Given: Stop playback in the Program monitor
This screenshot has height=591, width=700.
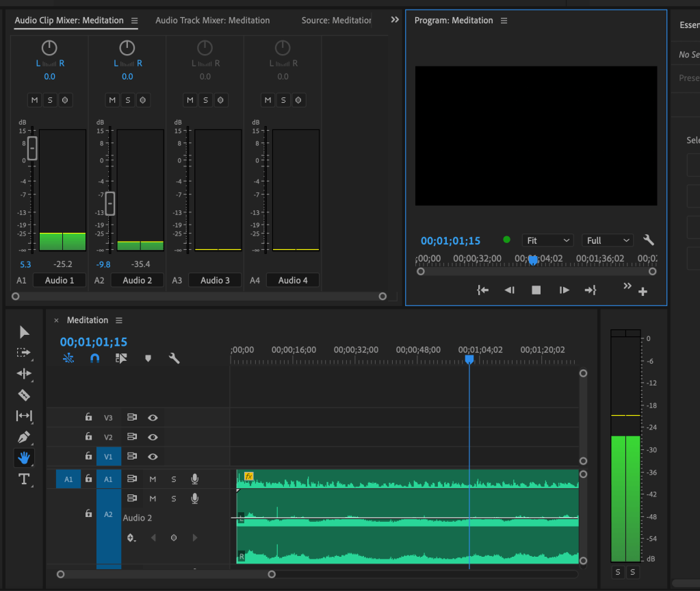Looking at the screenshot, I should click(536, 290).
